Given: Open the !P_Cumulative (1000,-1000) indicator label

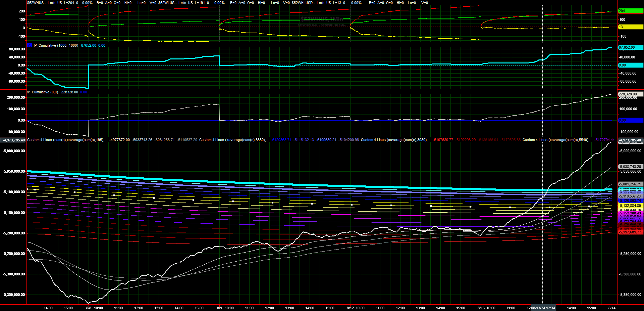Looking at the screenshot, I should [56, 45].
